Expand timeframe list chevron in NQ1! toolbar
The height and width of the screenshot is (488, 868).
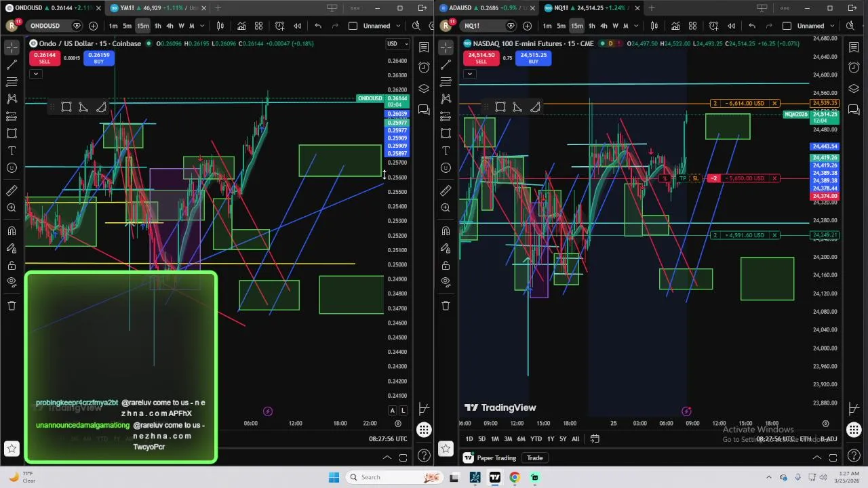tap(636, 26)
